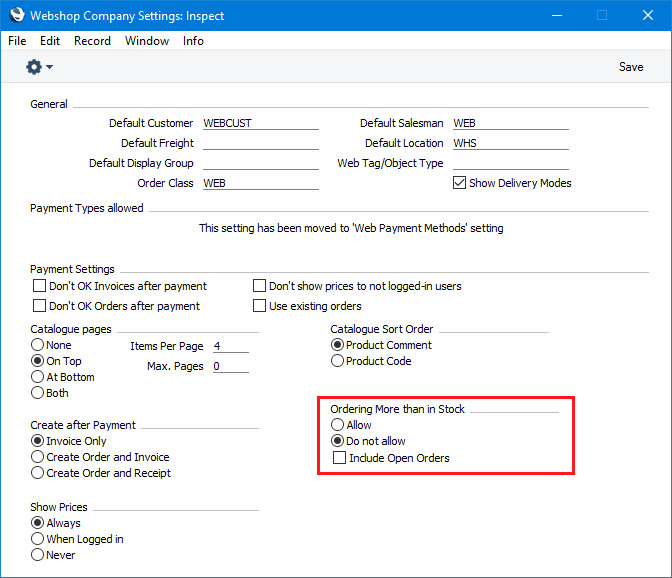This screenshot has height=578, width=672.
Task: Open the File menu
Action: point(17,41)
